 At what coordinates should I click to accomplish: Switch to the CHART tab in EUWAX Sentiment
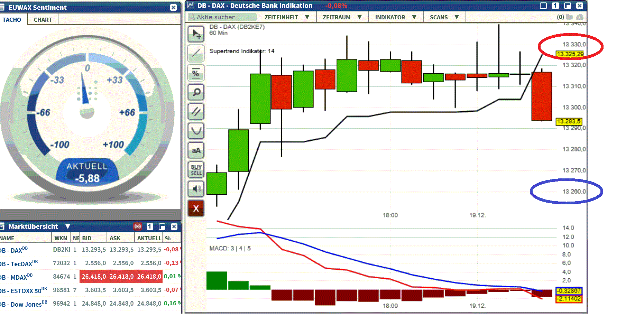pos(43,20)
